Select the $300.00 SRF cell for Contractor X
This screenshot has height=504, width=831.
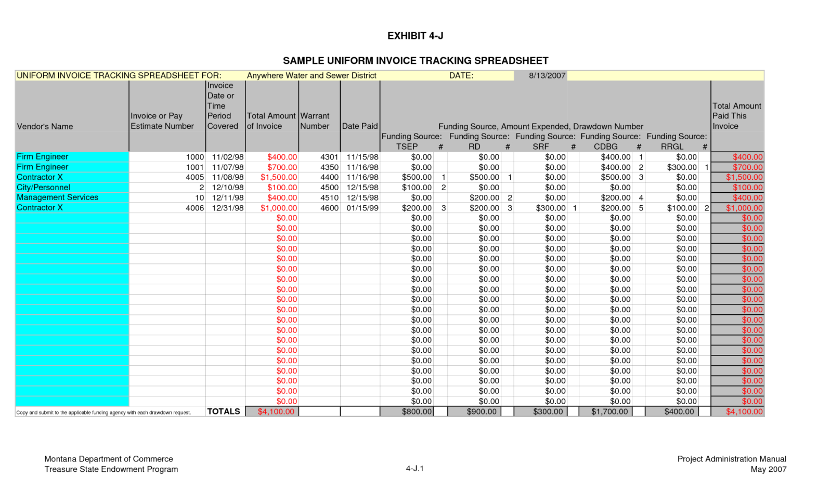click(540, 208)
